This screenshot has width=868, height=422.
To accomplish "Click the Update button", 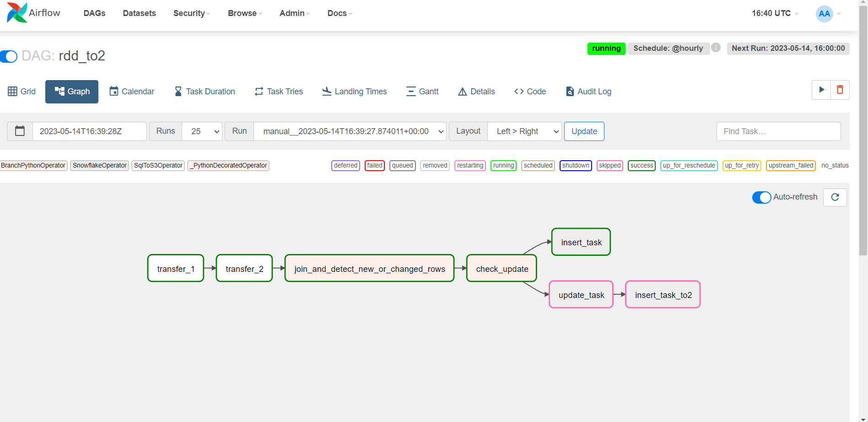I will coord(584,131).
